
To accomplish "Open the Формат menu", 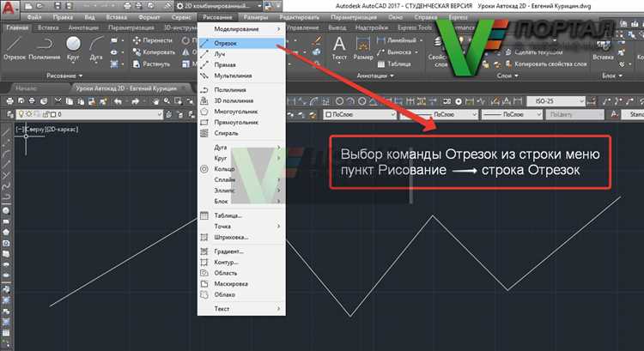I will (149, 17).
